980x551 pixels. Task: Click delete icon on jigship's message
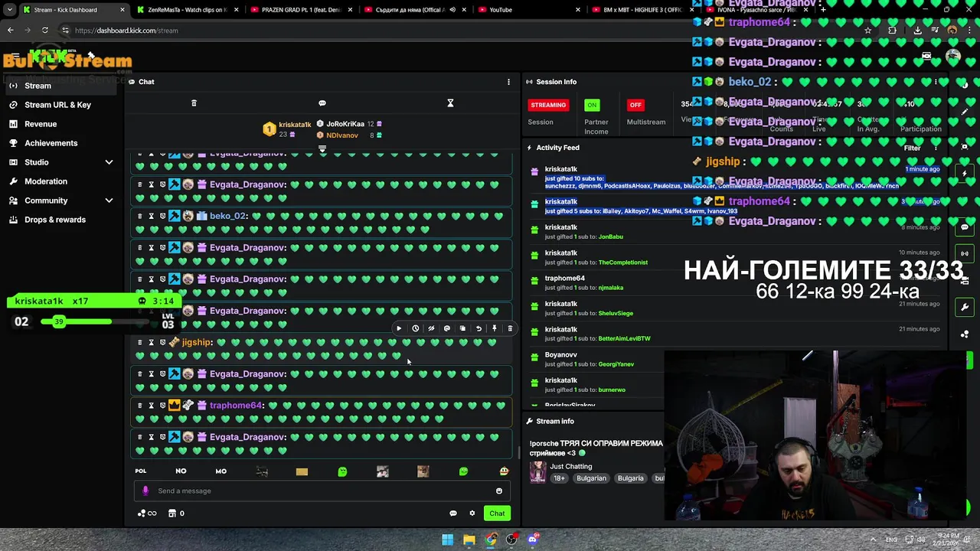pyautogui.click(x=139, y=342)
